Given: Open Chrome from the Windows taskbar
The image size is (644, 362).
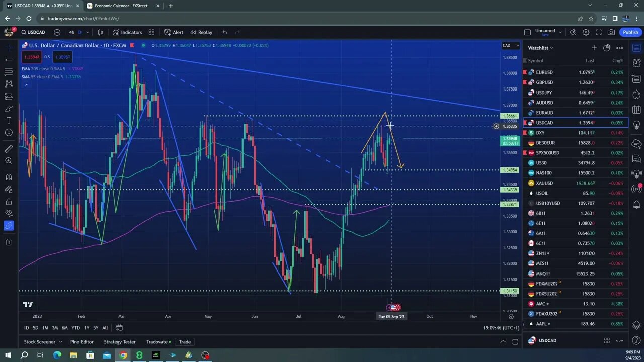Looking at the screenshot, I should click(x=123, y=355).
